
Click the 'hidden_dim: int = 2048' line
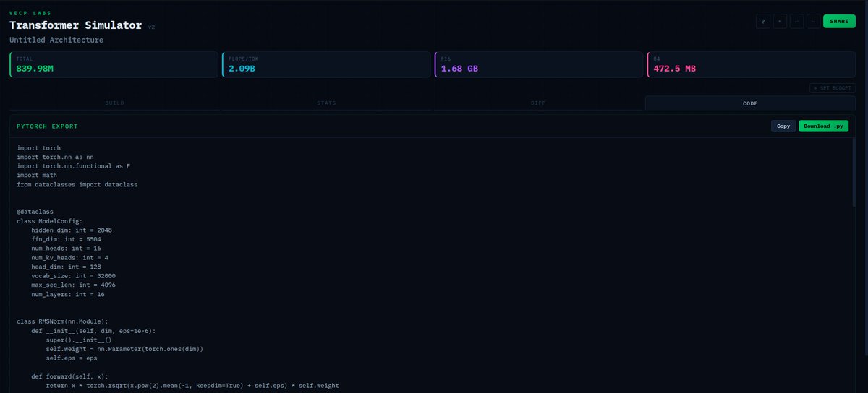pos(72,230)
